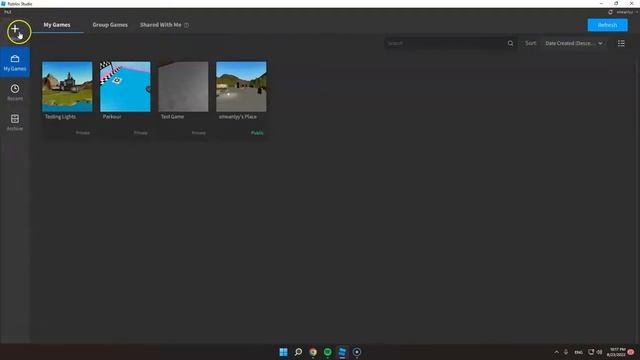Click the New game plus icon
The width and height of the screenshot is (640, 360).
point(15,29)
